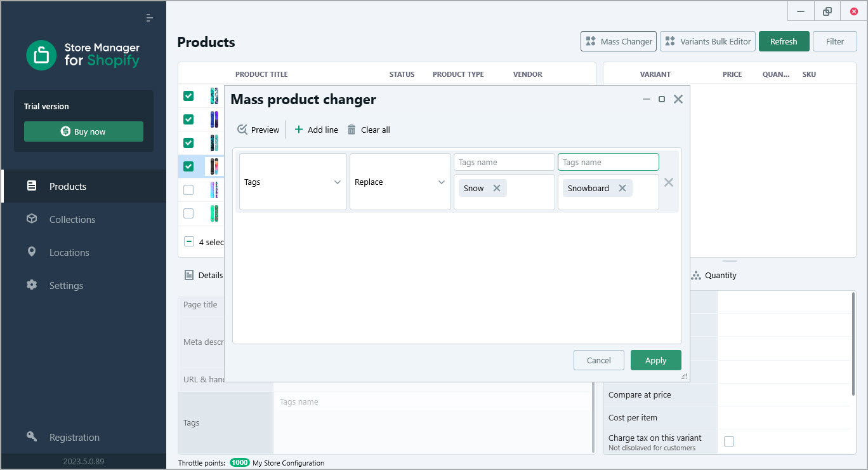Check the fifth product row checkbox

188,190
